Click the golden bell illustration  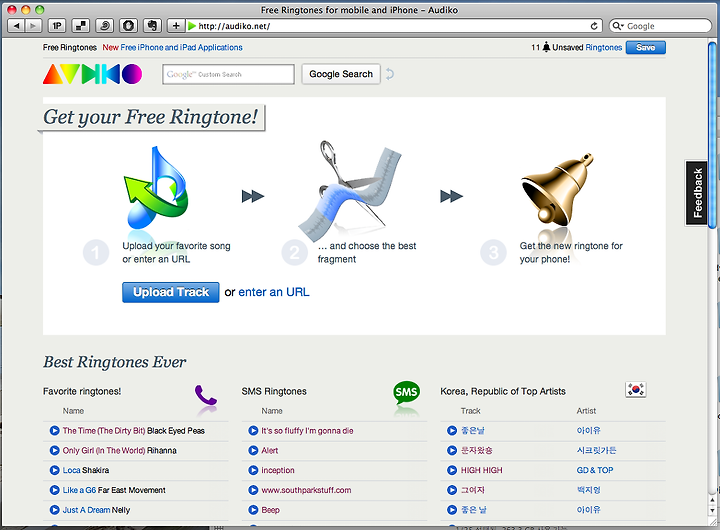557,189
